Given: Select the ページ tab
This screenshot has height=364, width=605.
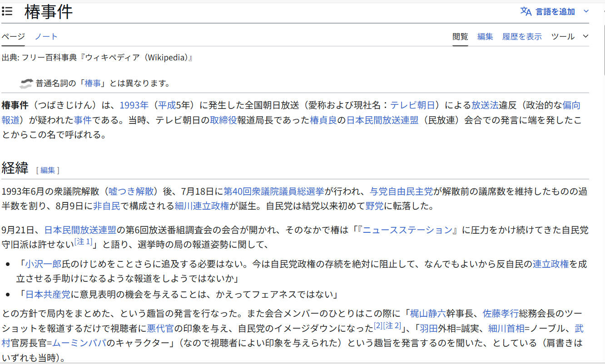Looking at the screenshot, I should click(x=13, y=36).
